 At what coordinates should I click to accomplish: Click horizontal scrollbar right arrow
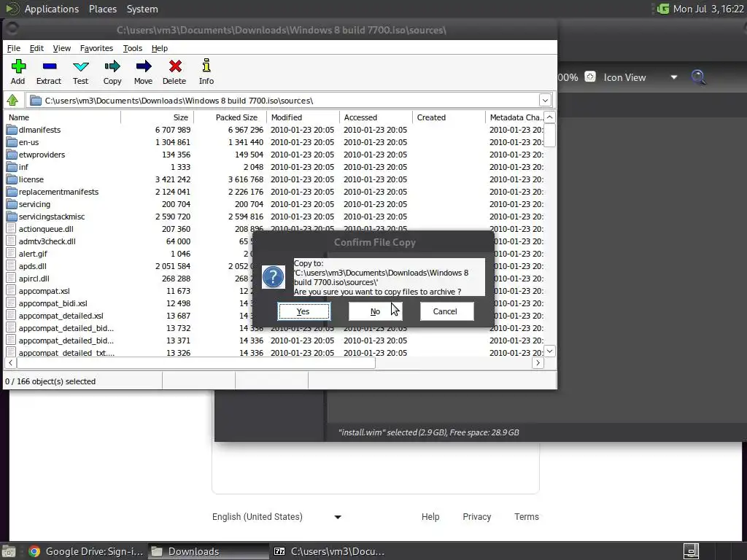coord(538,363)
